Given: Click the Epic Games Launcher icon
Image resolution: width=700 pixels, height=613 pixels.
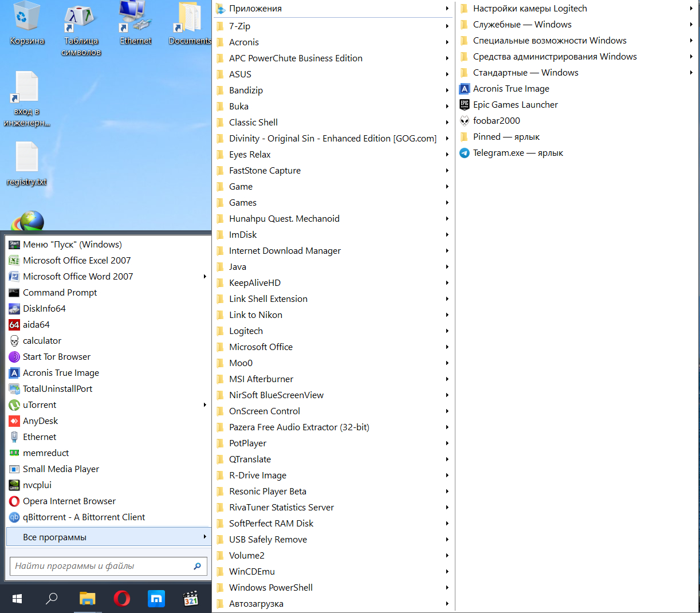Looking at the screenshot, I should pos(465,105).
